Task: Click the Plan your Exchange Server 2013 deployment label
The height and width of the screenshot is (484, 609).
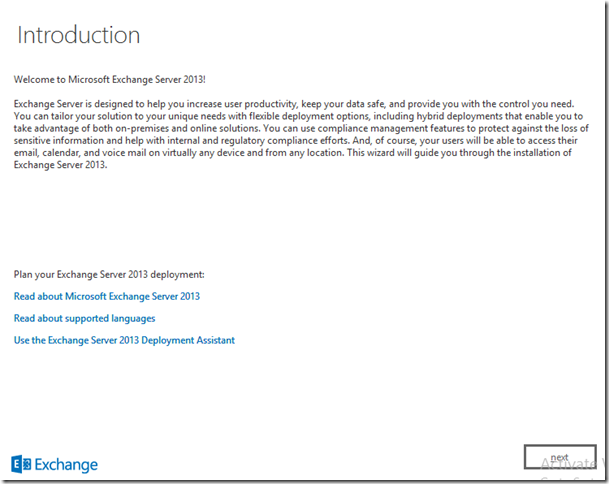Action: [x=109, y=273]
